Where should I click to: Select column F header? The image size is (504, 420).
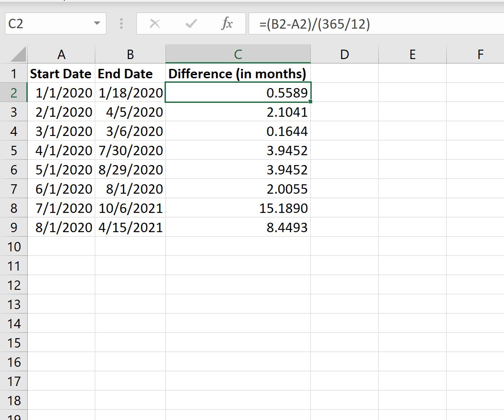[x=480, y=55]
